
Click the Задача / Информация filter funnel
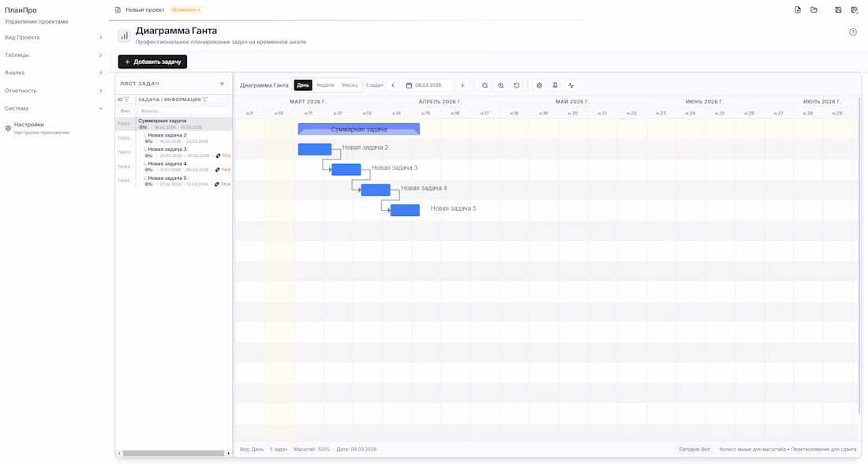205,99
